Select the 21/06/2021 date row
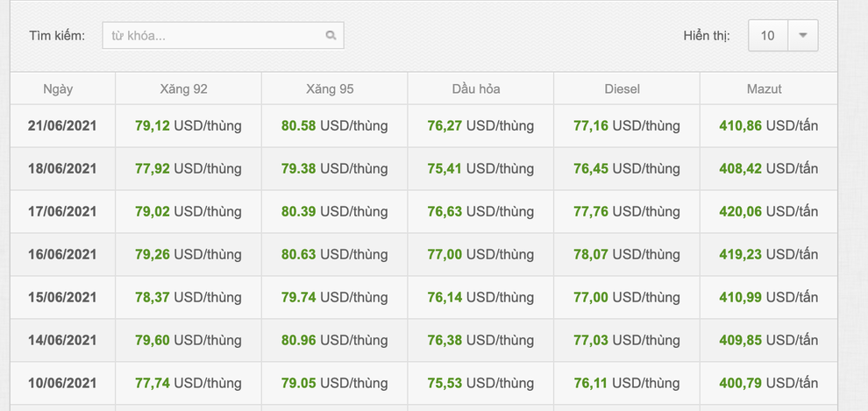The image size is (868, 411). (x=62, y=126)
